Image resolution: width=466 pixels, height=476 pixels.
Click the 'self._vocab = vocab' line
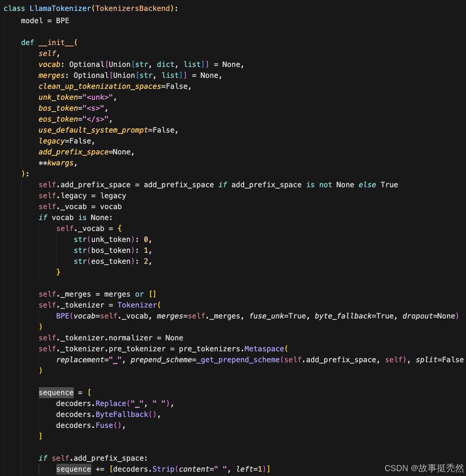[x=80, y=206]
